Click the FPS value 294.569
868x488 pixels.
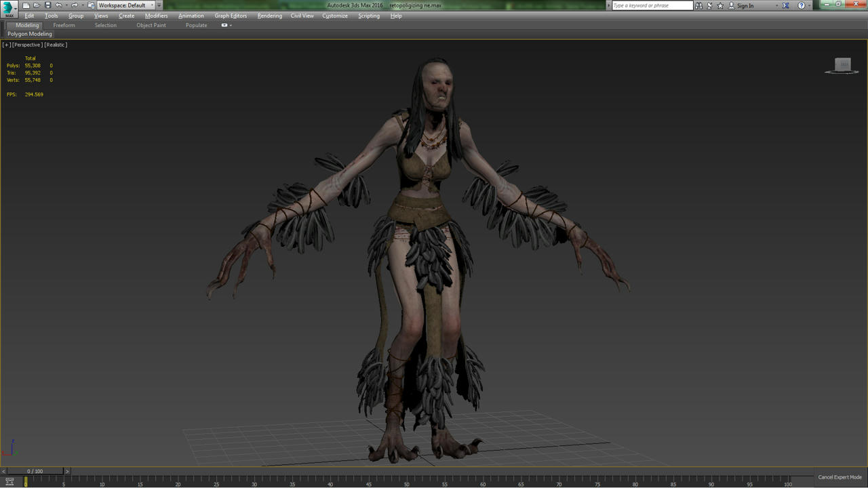click(34, 95)
